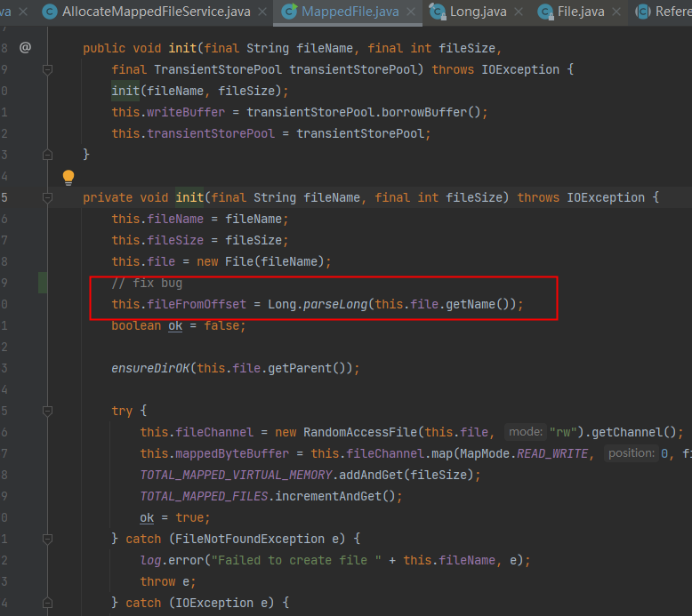Select the MappedFile.java editor tab
This screenshot has width=692, height=616.
(x=350, y=12)
